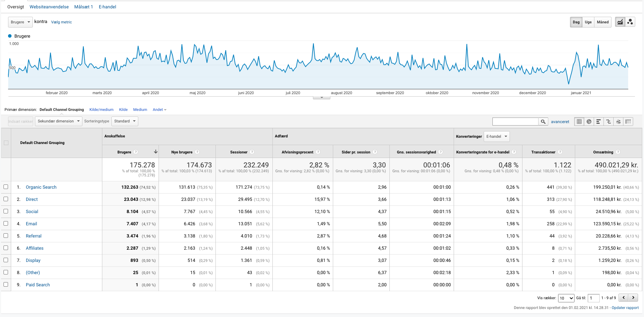Switch to motion chart view
The width and height of the screenshot is (644, 317).
pyautogui.click(x=630, y=22)
